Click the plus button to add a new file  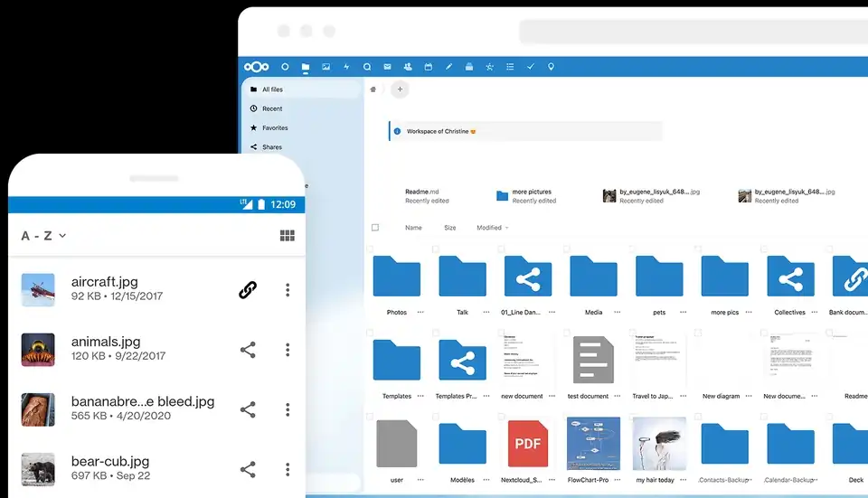tap(400, 89)
